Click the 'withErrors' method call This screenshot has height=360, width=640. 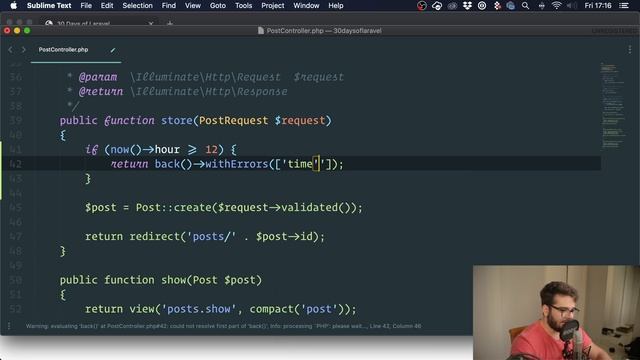point(236,164)
